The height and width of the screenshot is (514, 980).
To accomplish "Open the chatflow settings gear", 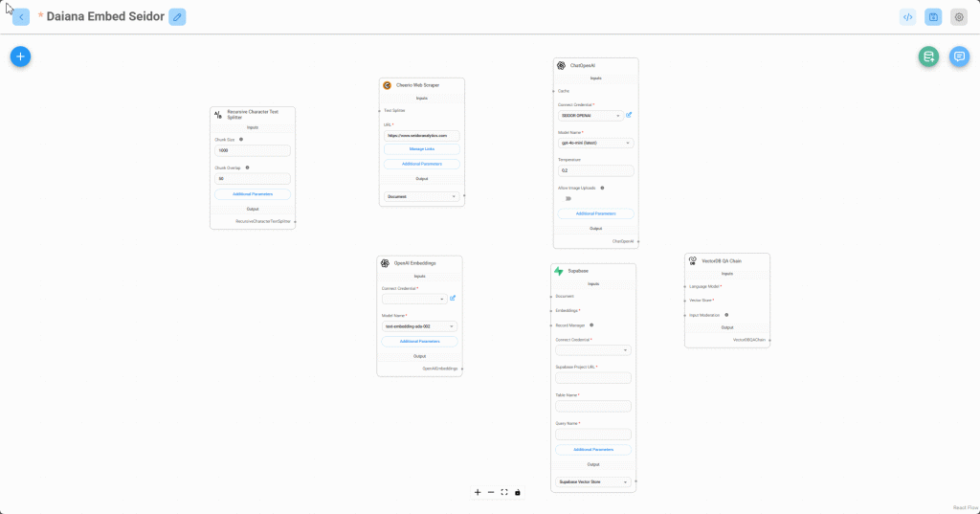I will pyautogui.click(x=958, y=17).
